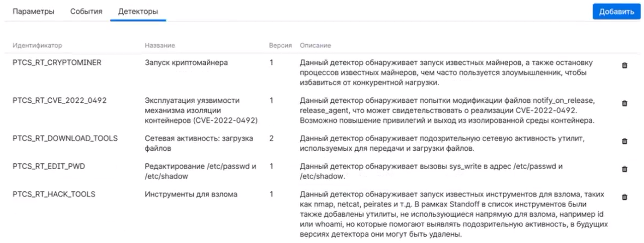Image resolution: width=644 pixels, height=243 pixels.
Task: Delete the PTCS_RT_CRYPTOMINER detector
Action: (x=624, y=66)
